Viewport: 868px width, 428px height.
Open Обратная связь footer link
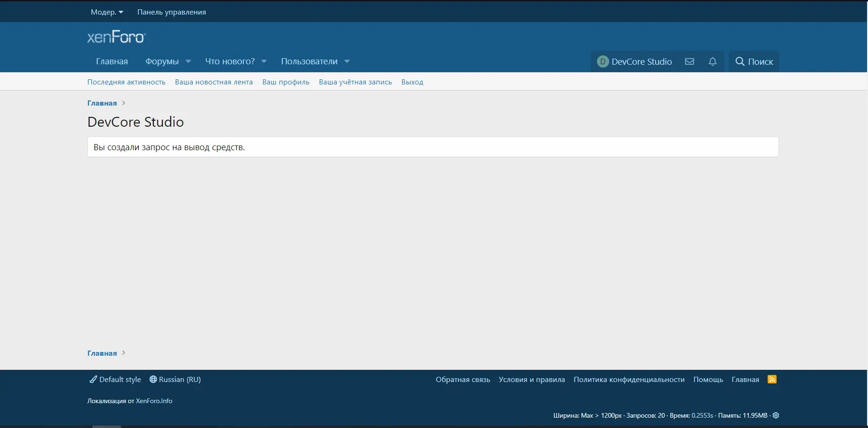click(463, 379)
